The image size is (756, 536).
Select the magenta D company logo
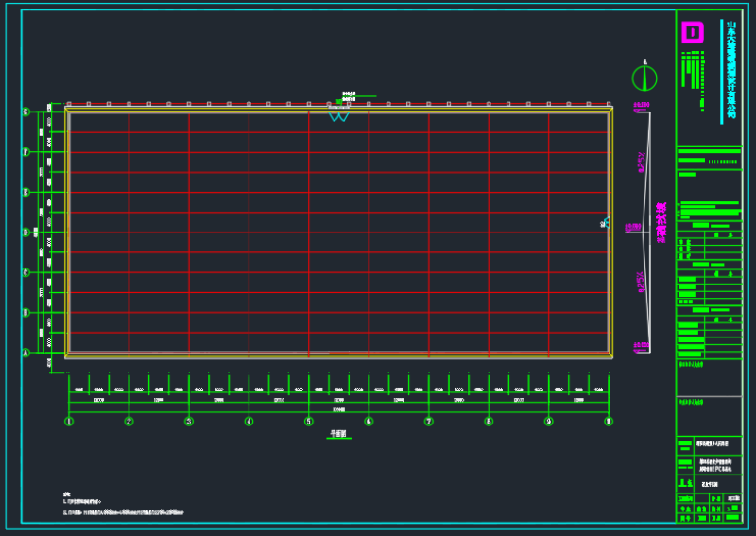tap(693, 33)
